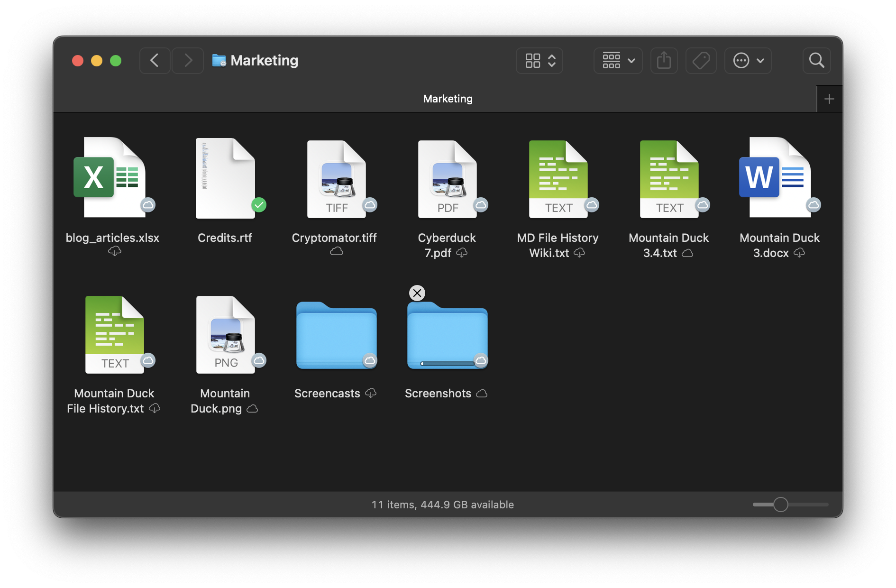
Task: Select the Credits.rtf document icon
Action: (x=225, y=178)
